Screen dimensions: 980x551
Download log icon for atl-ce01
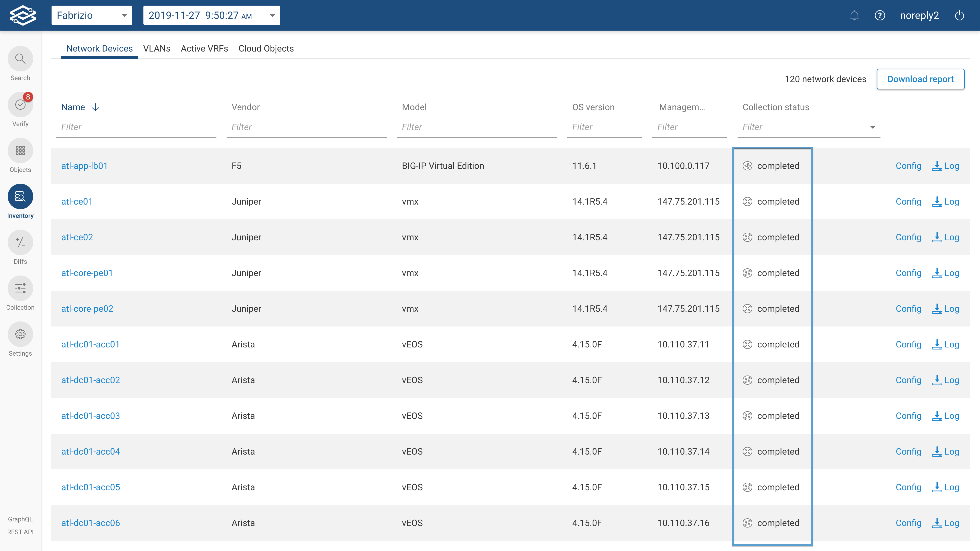click(937, 202)
